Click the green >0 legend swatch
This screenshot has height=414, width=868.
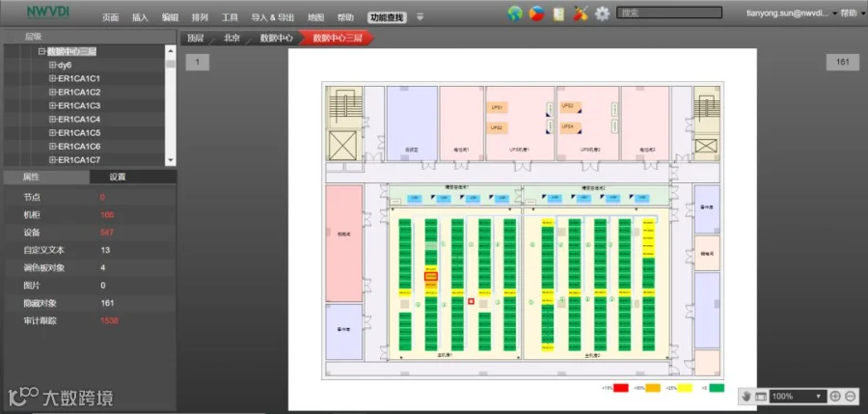click(x=717, y=388)
